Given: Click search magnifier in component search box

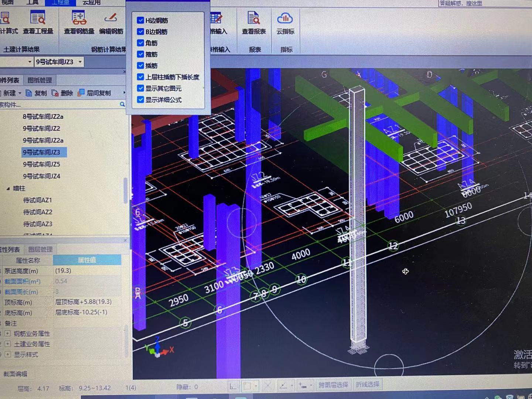Looking at the screenshot, I should click(122, 105).
